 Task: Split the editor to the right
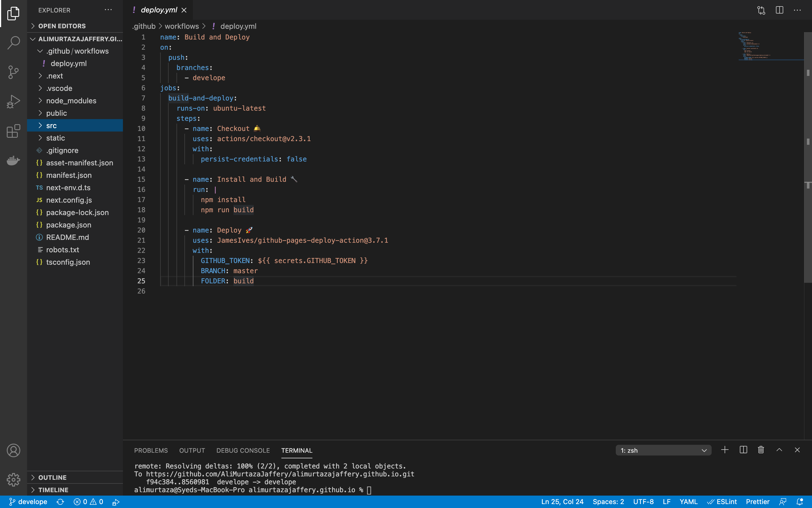[x=779, y=10]
